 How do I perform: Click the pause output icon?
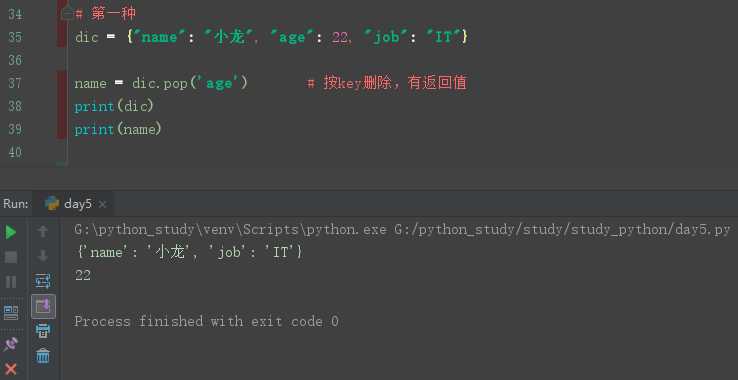tap(11, 282)
